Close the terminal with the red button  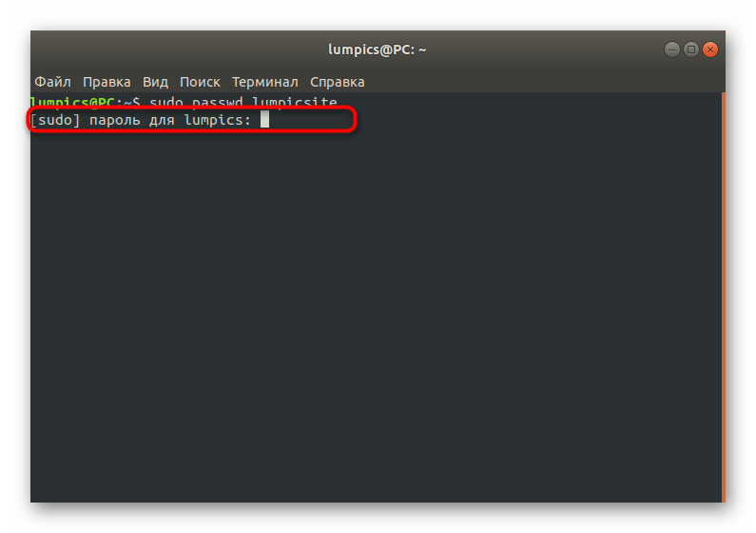710,49
